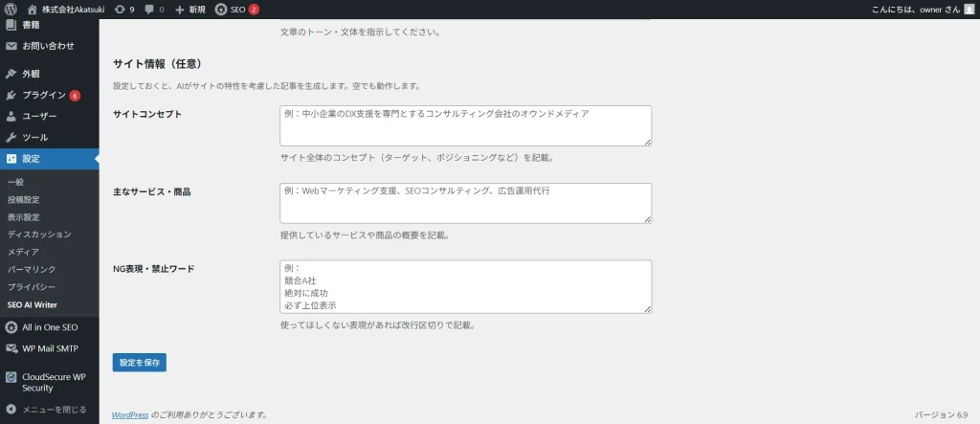Click the SEO gear icon in admin bar
980x424 pixels.
221,9
